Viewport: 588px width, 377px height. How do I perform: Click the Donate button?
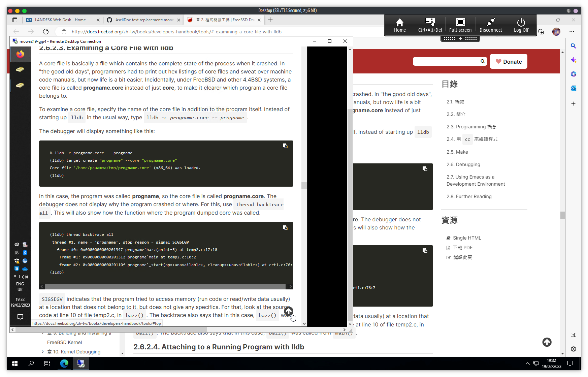509,62
